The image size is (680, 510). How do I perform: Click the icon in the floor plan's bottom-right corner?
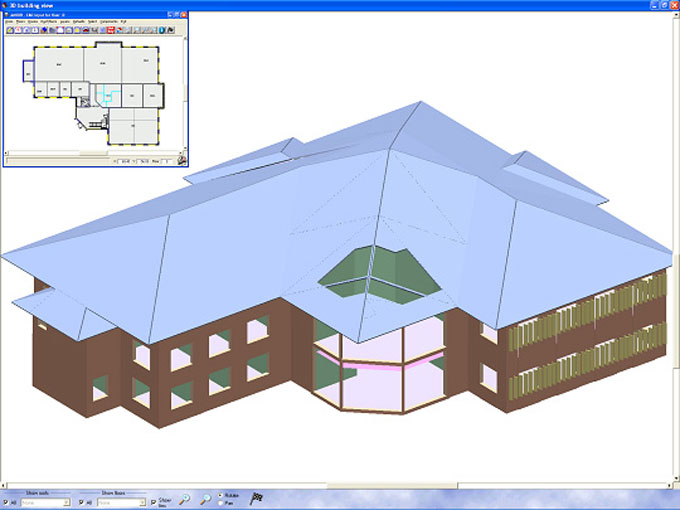pyautogui.click(x=181, y=160)
